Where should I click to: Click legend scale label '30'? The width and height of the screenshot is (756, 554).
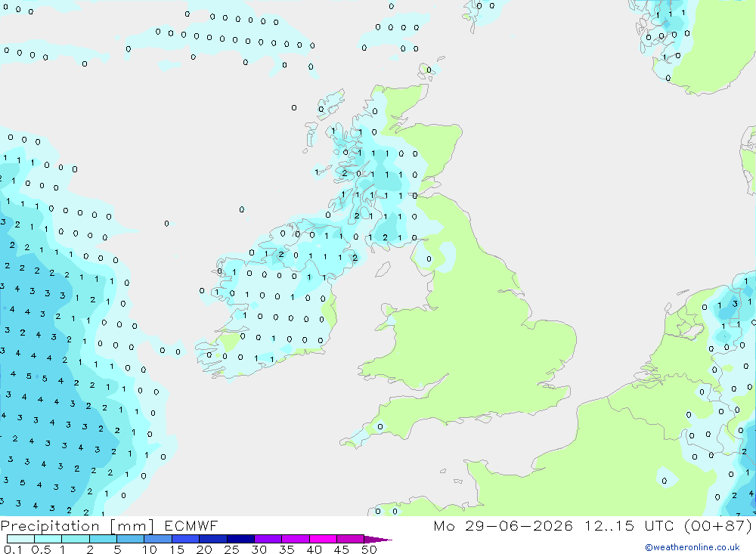(259, 549)
